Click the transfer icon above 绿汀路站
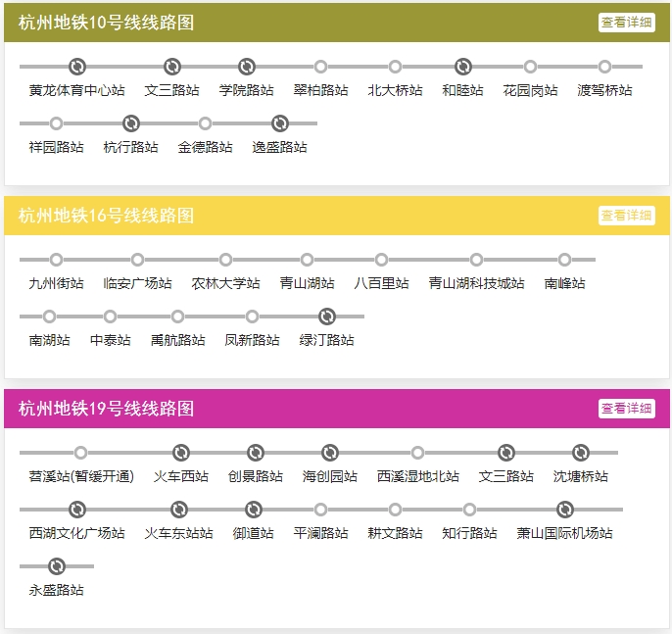The width and height of the screenshot is (672, 634). (327, 317)
